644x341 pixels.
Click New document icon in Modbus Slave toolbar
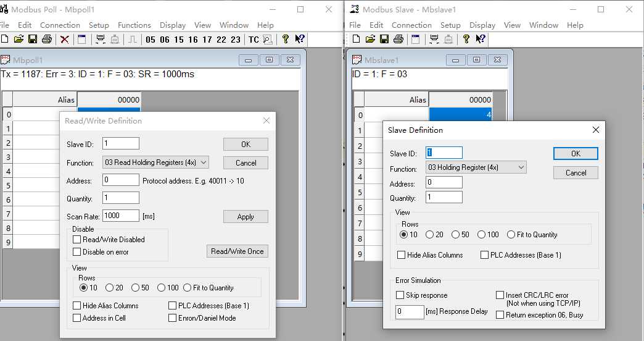click(x=356, y=39)
